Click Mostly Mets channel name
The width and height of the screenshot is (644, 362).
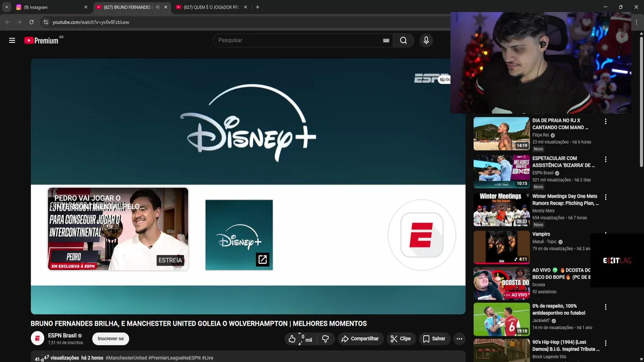tap(543, 211)
